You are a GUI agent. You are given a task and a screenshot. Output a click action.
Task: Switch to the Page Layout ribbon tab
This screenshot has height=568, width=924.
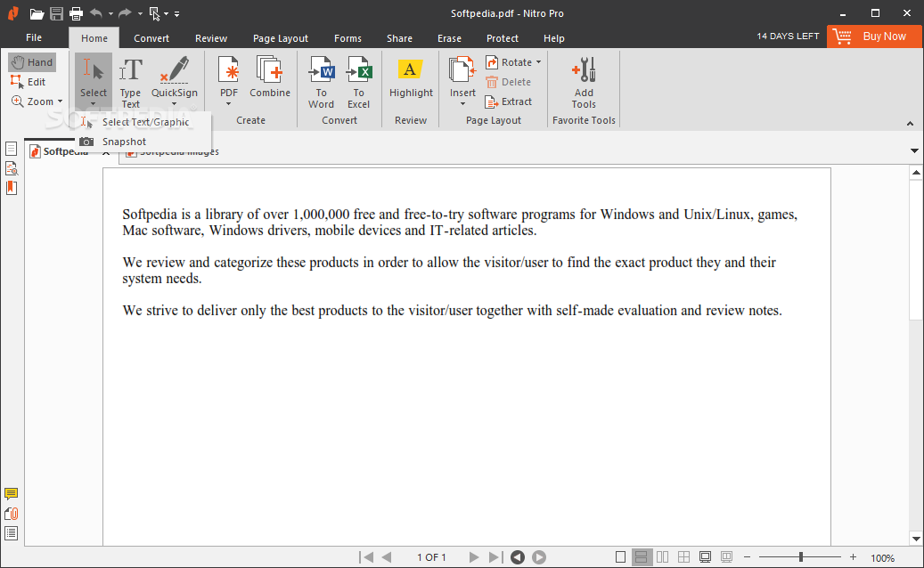(x=280, y=38)
